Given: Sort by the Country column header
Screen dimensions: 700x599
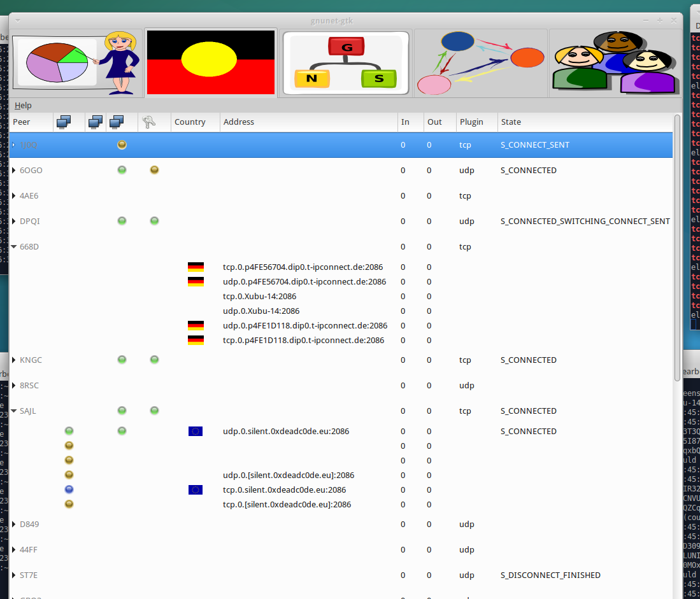Looking at the screenshot, I should pos(190,122).
